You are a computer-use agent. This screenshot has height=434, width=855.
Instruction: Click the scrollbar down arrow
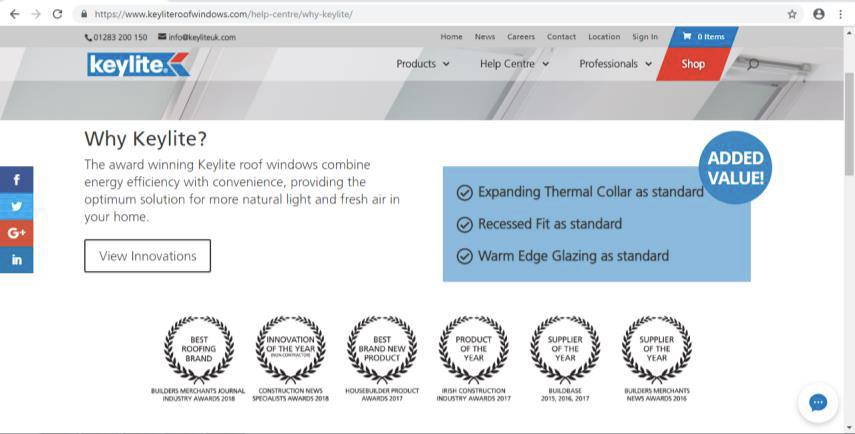[849, 427]
